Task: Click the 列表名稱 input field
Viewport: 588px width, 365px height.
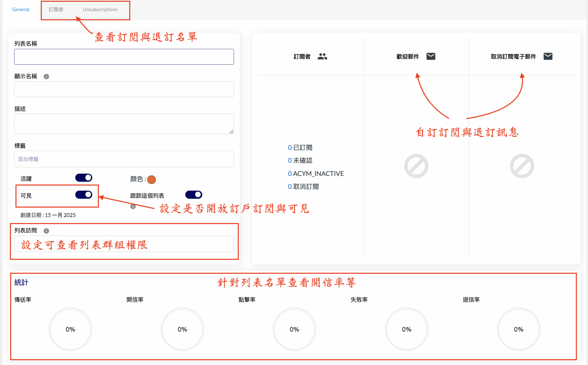Action: (x=124, y=57)
